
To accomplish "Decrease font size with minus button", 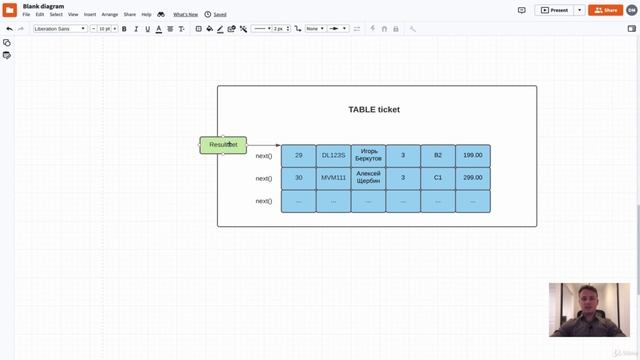I will [x=93, y=29].
